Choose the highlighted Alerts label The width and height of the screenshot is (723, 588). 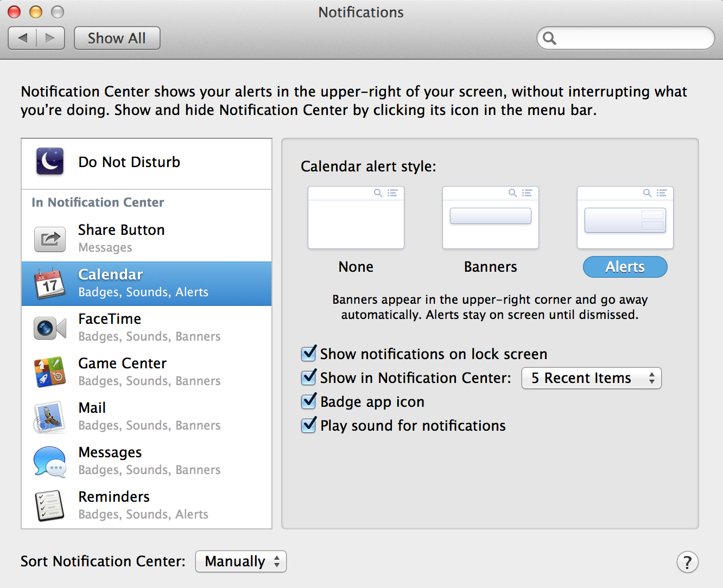pyautogui.click(x=625, y=267)
